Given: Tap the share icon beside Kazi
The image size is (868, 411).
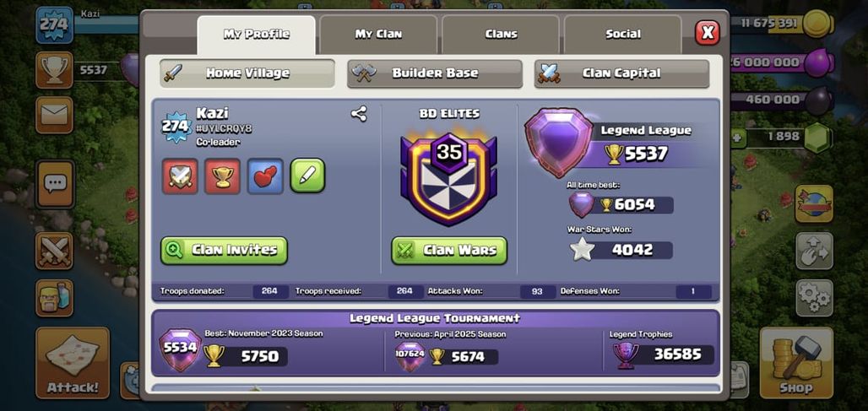Looking at the screenshot, I should point(359,114).
